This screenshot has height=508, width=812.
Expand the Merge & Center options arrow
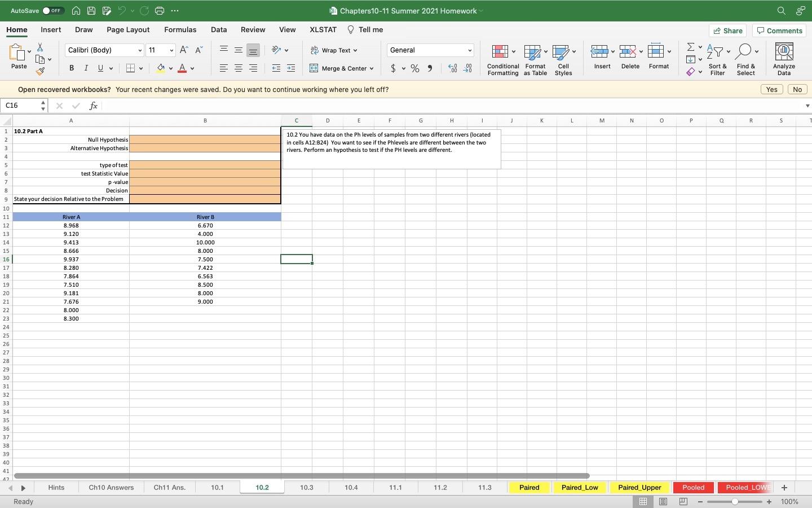(372, 69)
